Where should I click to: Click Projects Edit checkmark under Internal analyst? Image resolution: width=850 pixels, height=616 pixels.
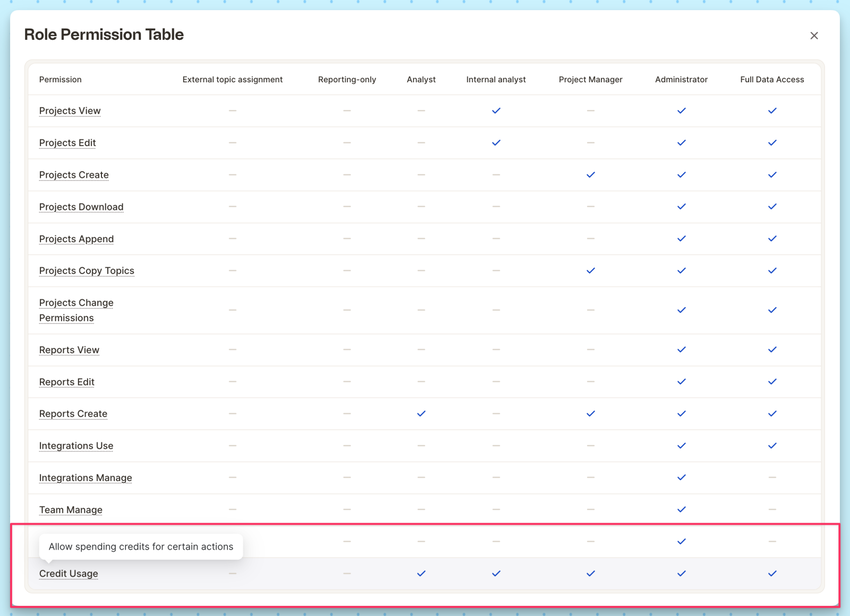coord(496,143)
